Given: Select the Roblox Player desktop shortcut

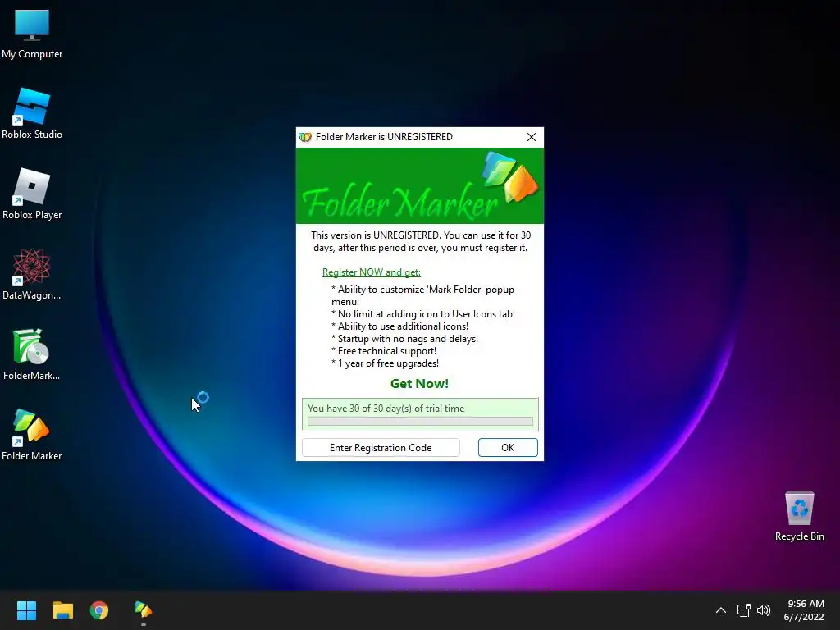Looking at the screenshot, I should click(x=32, y=194).
